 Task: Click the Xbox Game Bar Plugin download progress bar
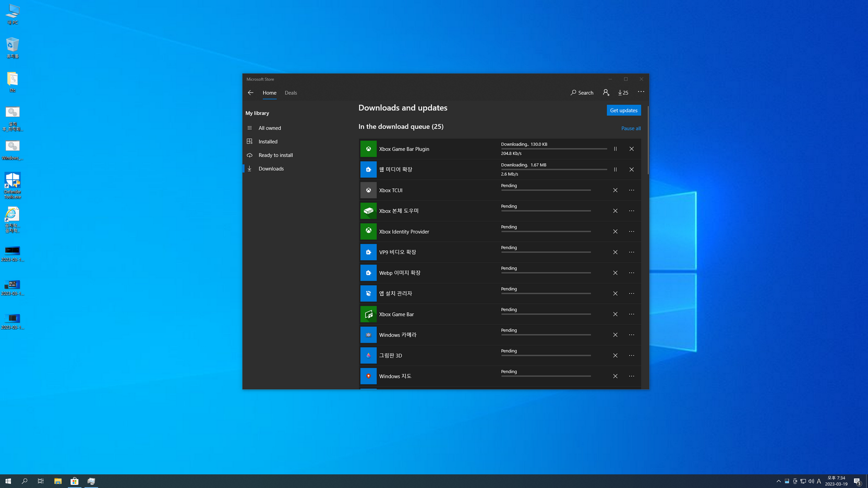(x=554, y=149)
